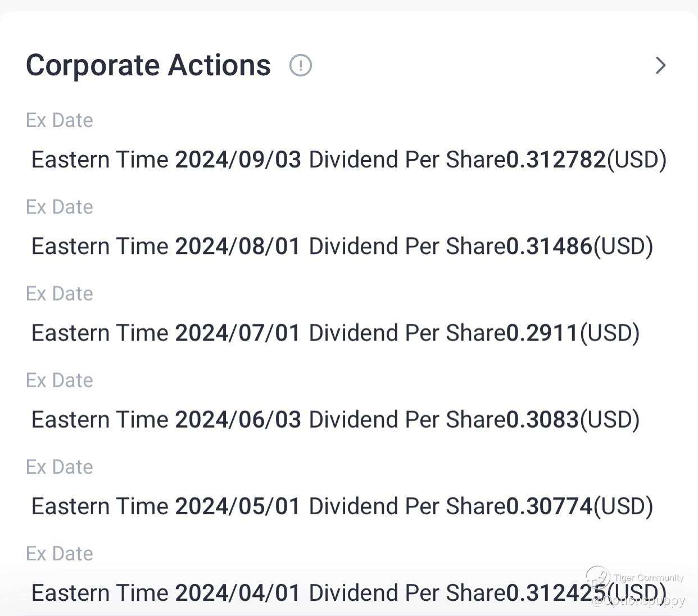Expand Corporate Actions with the right chevron
This screenshot has height=616, width=698.
click(x=661, y=65)
